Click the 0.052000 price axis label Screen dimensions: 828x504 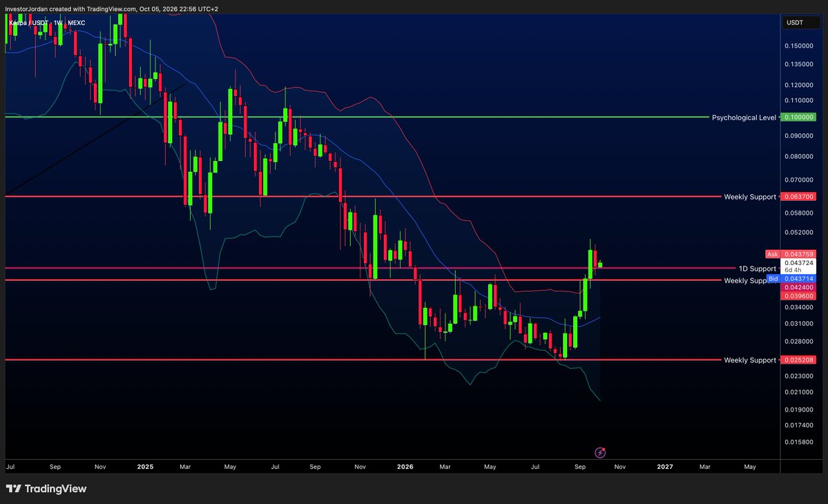[798, 233]
